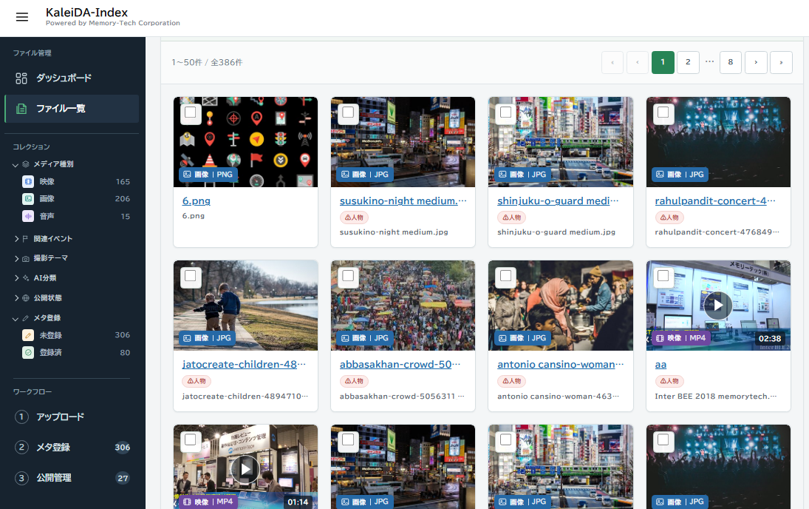Open the ダッシュボード menu item

72,78
